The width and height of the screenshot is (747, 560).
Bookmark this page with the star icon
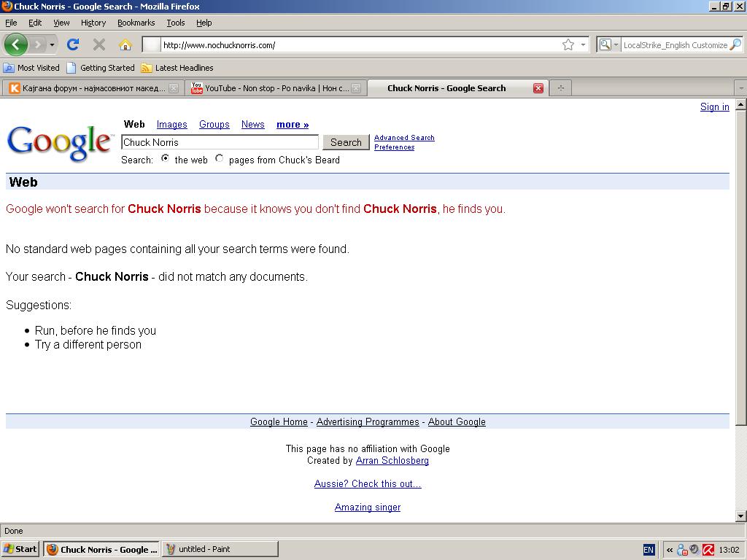pos(568,44)
